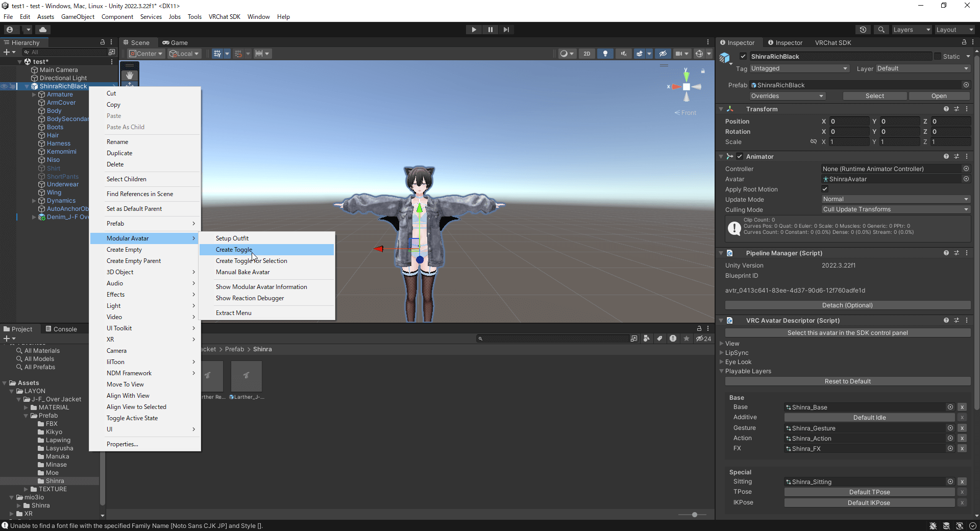
Task: Open the Layer dropdown (Default)
Action: click(923, 68)
